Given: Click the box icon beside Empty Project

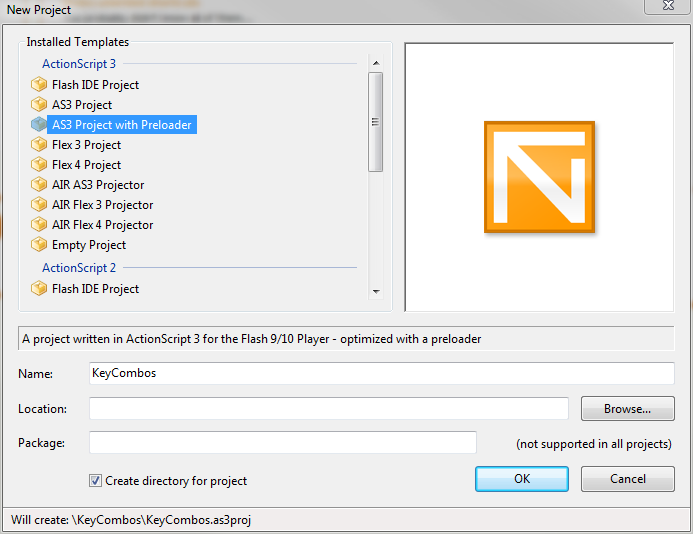Looking at the screenshot, I should [39, 244].
